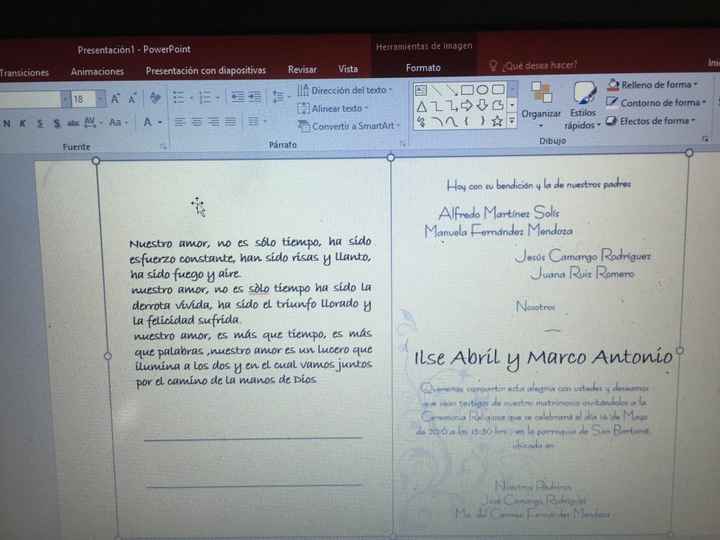The image size is (720, 540).
Task: Align the text to the left
Action: point(180,122)
